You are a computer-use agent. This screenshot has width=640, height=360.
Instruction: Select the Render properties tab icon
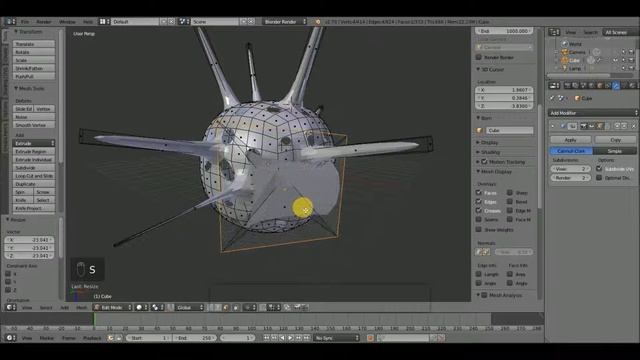coord(567,86)
